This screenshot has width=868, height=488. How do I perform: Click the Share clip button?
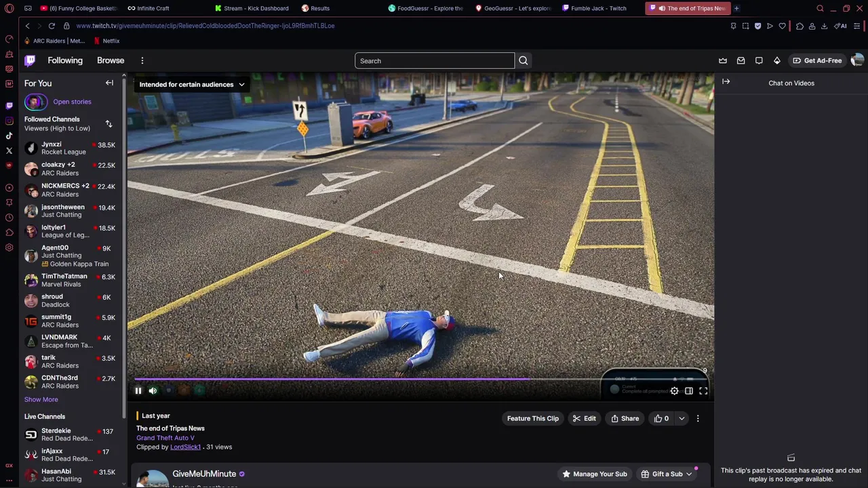(x=625, y=418)
